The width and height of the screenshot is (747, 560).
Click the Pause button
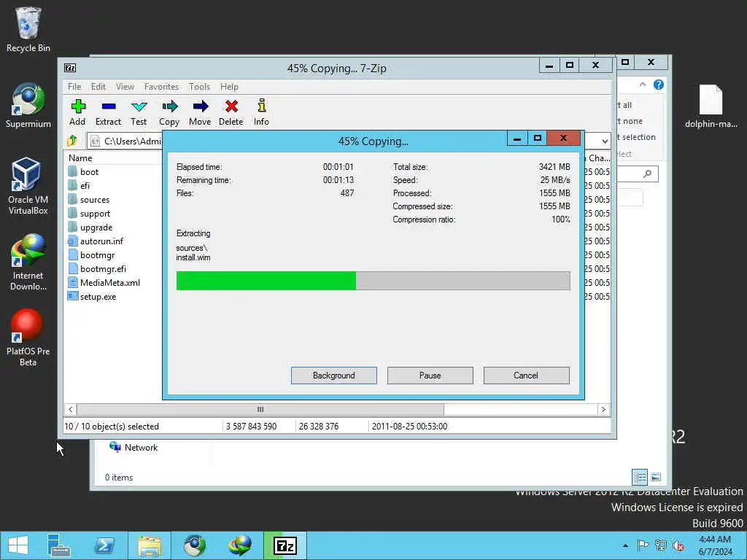click(430, 376)
